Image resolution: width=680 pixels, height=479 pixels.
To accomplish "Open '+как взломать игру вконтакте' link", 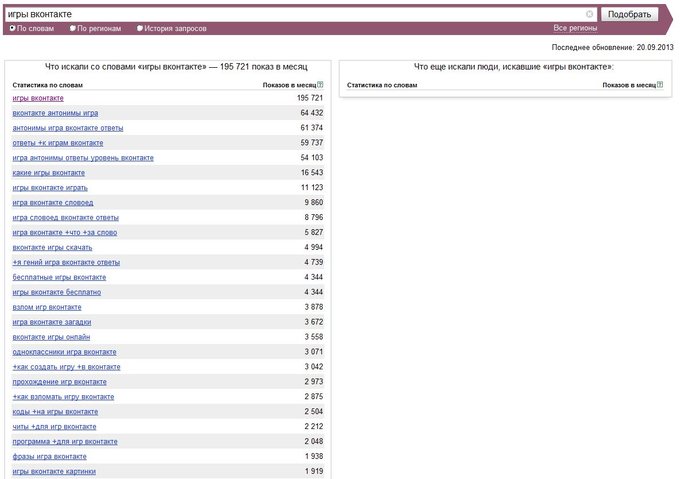I will [63, 397].
